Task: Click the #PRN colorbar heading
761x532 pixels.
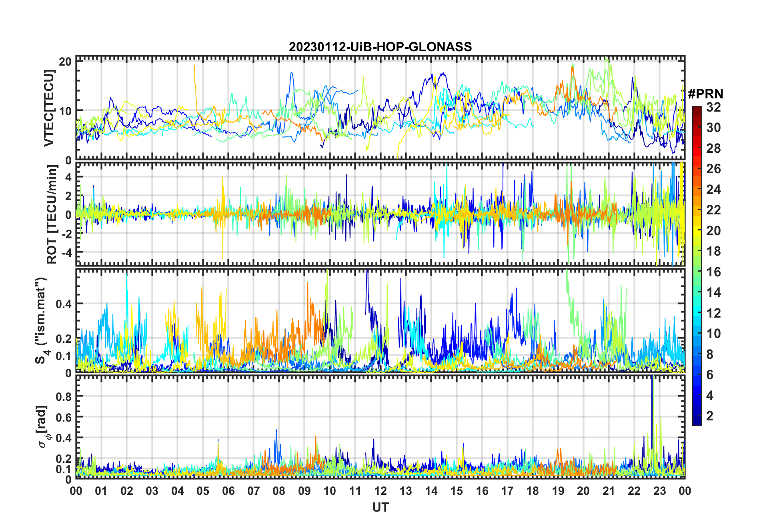Action: point(705,94)
